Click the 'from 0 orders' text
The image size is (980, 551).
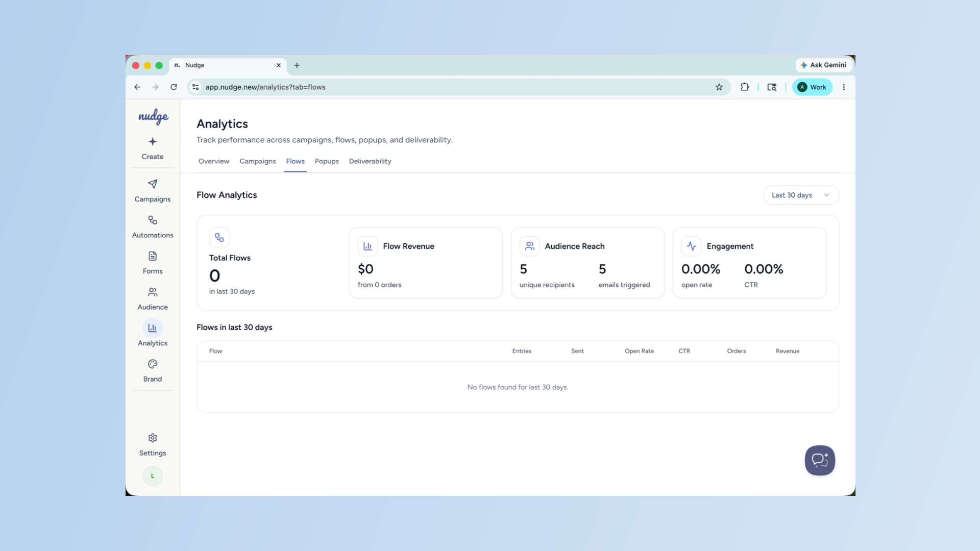pos(379,285)
